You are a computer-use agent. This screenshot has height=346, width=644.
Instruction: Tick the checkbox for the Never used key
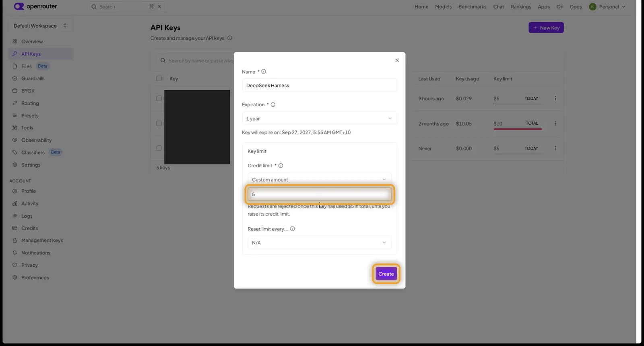click(159, 148)
